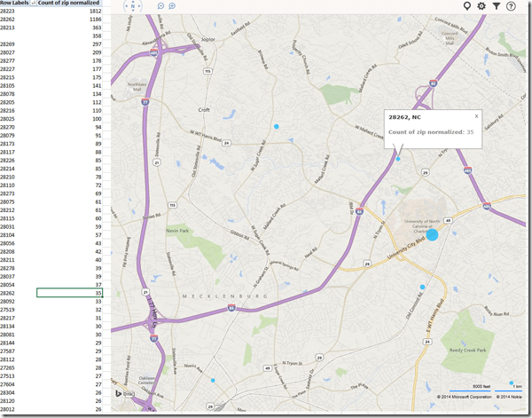Screen dimensions: 532x418
Task: Zoom out using the minus magnifier
Action: pos(160,6)
